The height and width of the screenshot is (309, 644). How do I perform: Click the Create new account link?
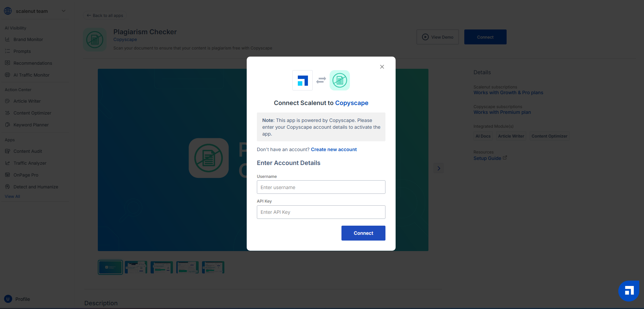pyautogui.click(x=334, y=149)
